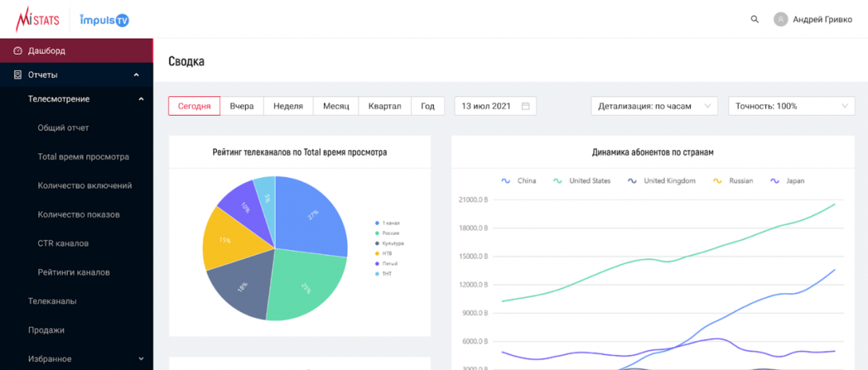Toggle Культура in pie legend

tap(389, 244)
